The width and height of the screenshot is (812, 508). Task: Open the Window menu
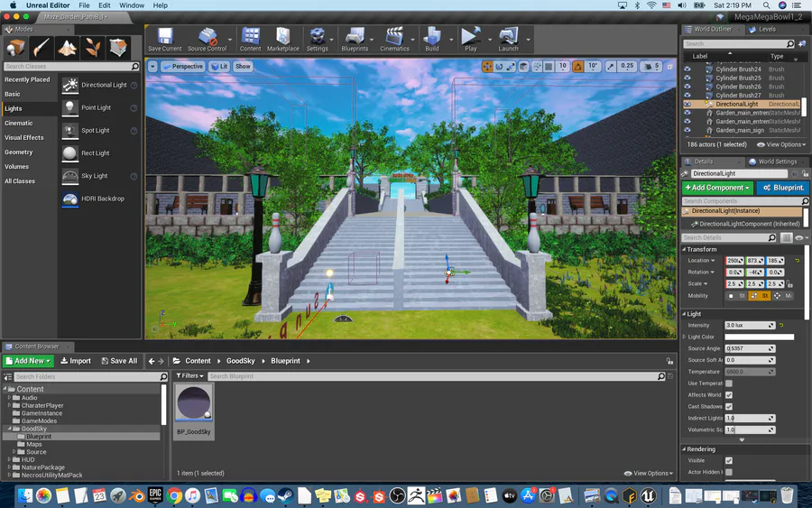[x=132, y=5]
